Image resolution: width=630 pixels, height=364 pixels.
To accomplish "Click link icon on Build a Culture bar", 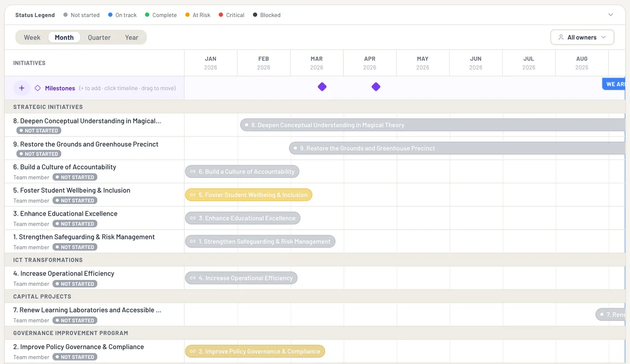I will click(193, 172).
